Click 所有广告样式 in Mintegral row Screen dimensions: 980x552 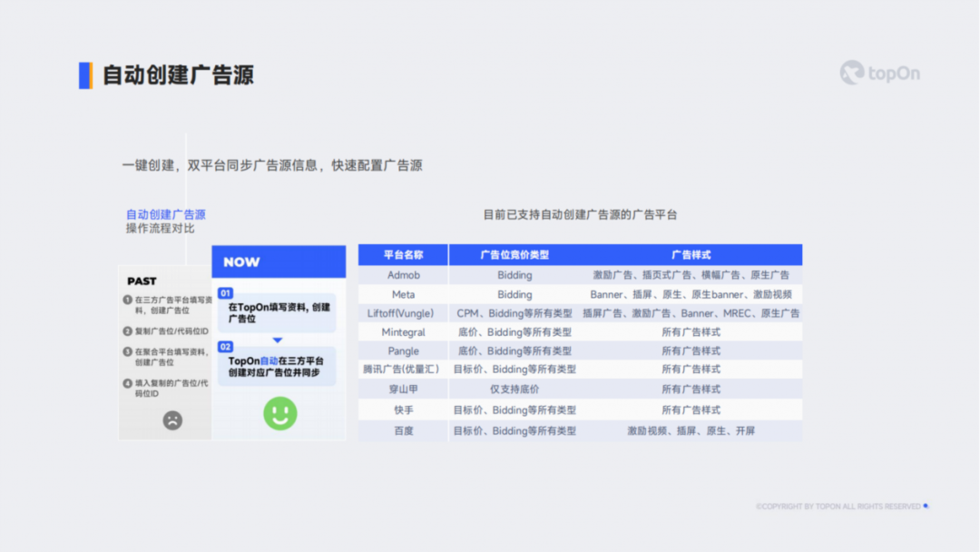click(x=691, y=332)
